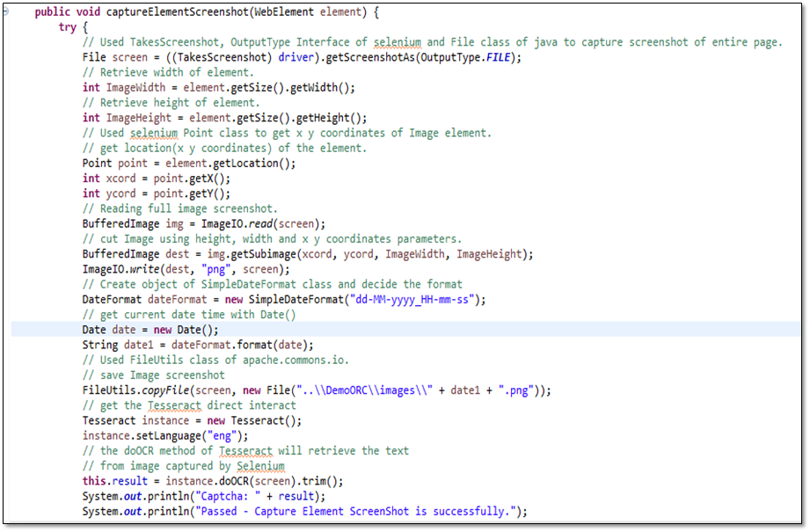
Task: Click comment '// Create object of SimpleDateFormat class'
Action: [x=273, y=284]
